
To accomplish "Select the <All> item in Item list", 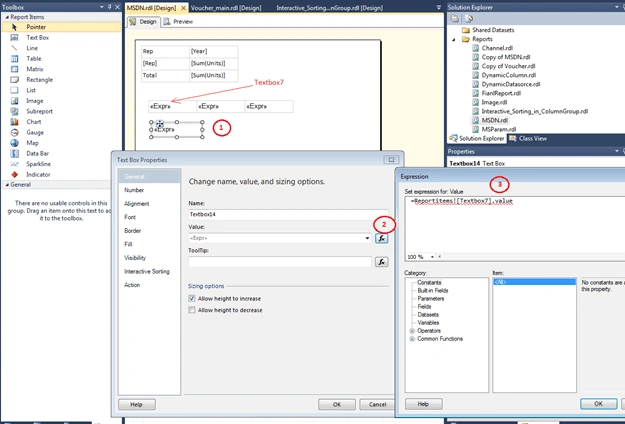I will click(534, 282).
